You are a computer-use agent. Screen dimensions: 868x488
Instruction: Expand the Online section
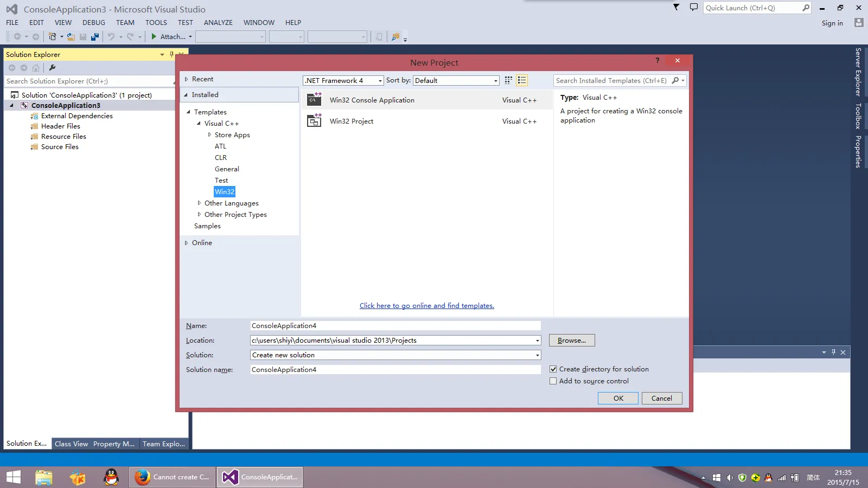point(186,243)
